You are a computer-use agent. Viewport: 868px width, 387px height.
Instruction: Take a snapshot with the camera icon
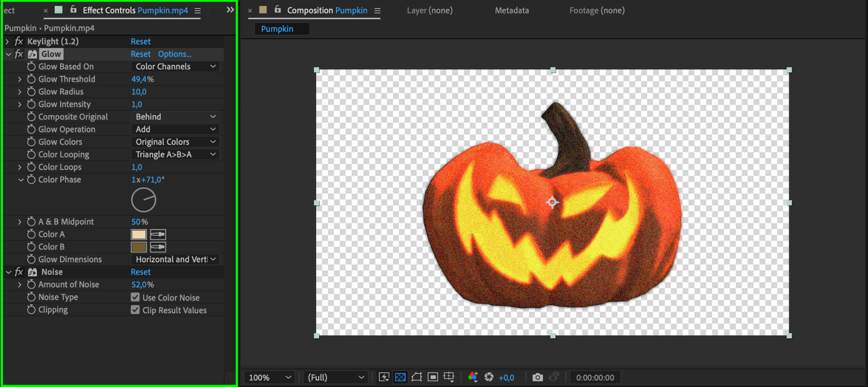coord(537,377)
